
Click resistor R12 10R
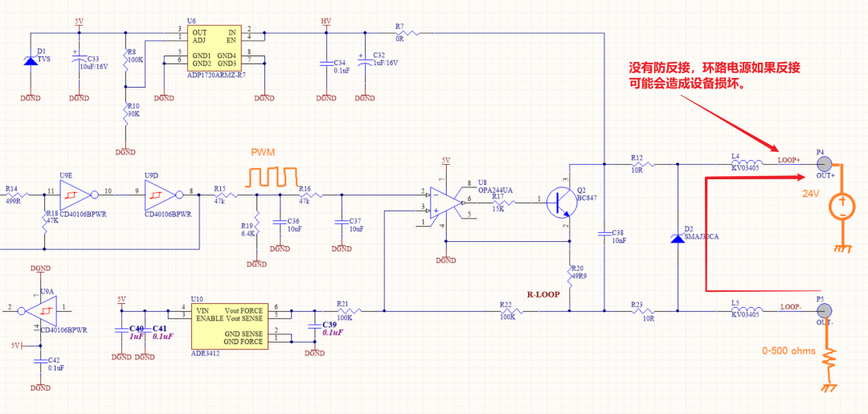pyautogui.click(x=641, y=164)
